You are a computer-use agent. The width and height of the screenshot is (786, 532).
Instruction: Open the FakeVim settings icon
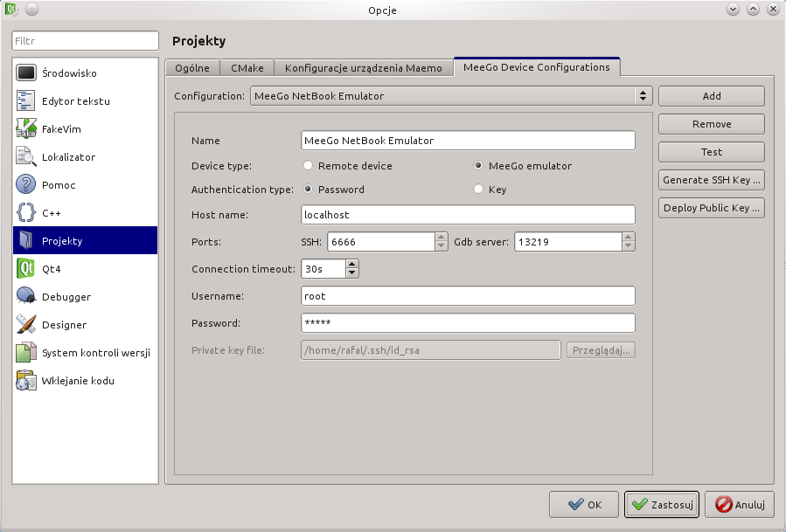click(26, 128)
